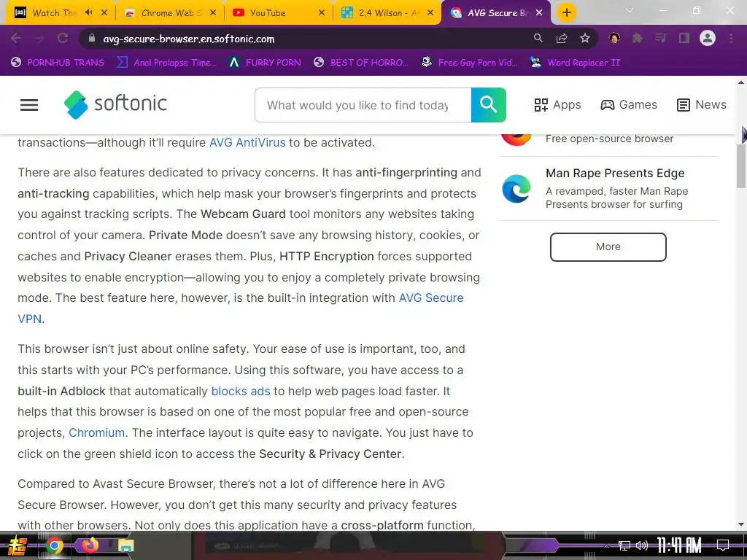Open the News section
The width and height of the screenshot is (747, 560).
[x=702, y=105]
